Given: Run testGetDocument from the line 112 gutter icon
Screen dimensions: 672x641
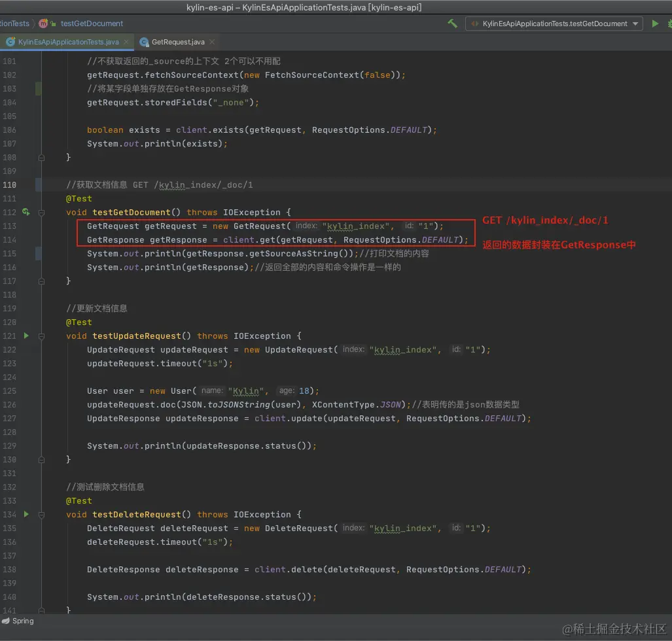Looking at the screenshot, I should pos(26,213).
